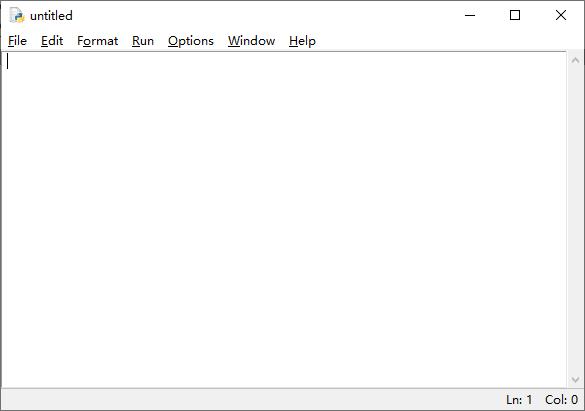Click the Python file icon in title bar
585x411 pixels.
click(17, 15)
